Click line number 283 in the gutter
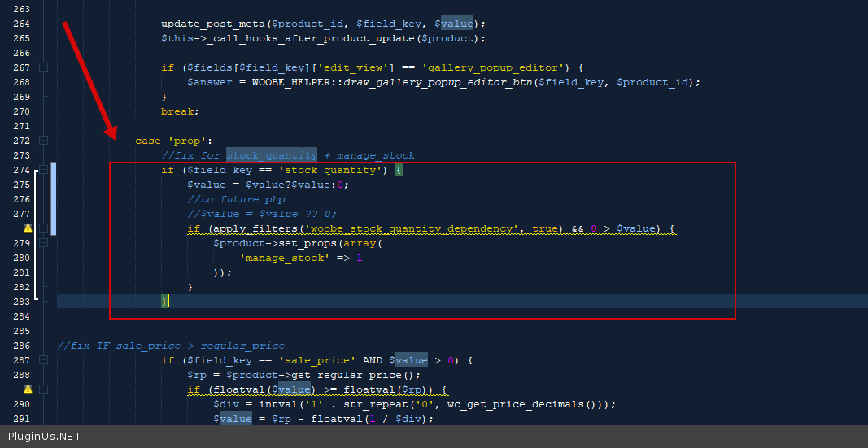 [x=21, y=302]
